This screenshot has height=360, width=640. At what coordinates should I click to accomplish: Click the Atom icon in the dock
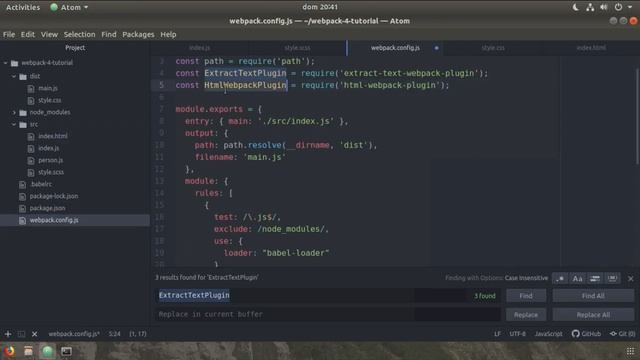pos(47,351)
